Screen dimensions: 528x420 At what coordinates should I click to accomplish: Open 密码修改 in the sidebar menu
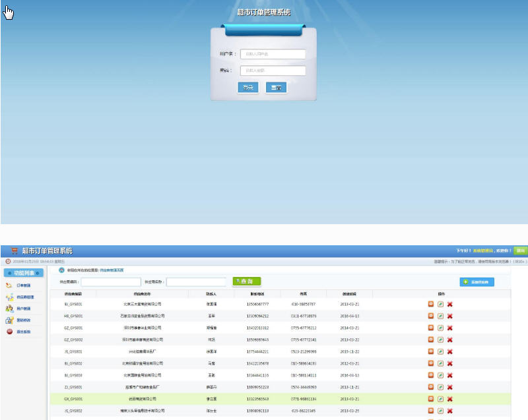pyautogui.click(x=23, y=320)
